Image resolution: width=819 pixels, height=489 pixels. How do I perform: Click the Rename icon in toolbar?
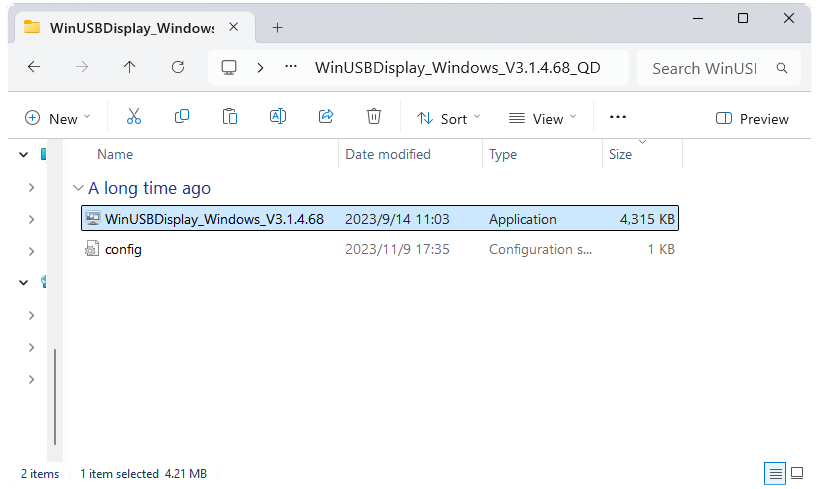pyautogui.click(x=278, y=117)
